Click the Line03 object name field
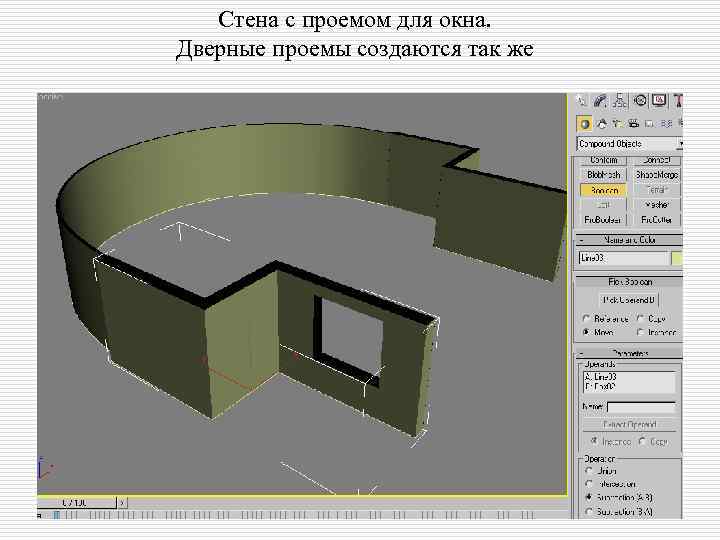Image resolution: width=720 pixels, height=540 pixels. click(x=623, y=259)
